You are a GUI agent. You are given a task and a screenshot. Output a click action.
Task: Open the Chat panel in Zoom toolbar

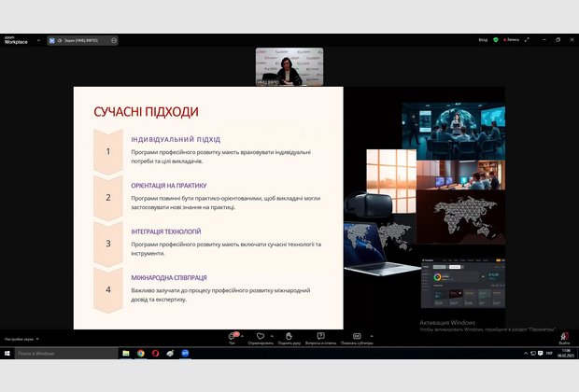232,336
